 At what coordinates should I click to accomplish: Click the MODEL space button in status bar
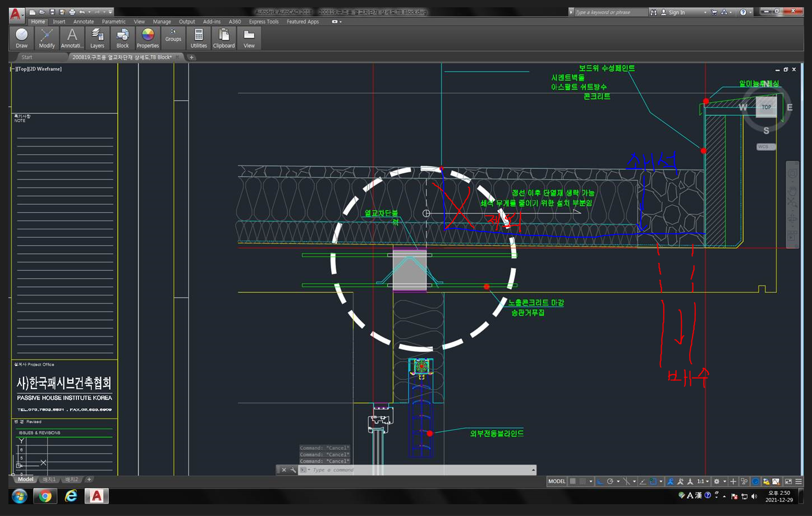[x=556, y=481]
